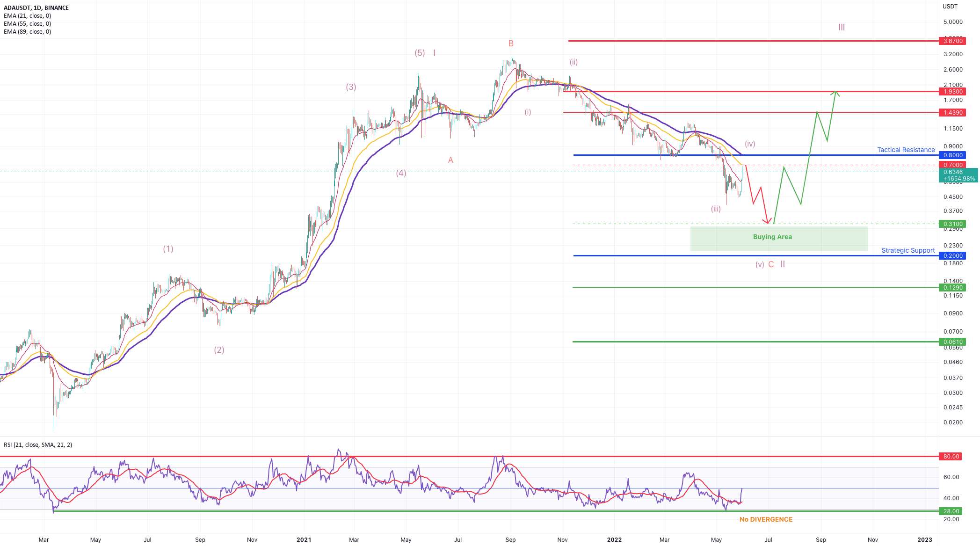Select the EMA (55, close, 0) indicator label
This screenshot has width=980, height=546.
click(28, 24)
